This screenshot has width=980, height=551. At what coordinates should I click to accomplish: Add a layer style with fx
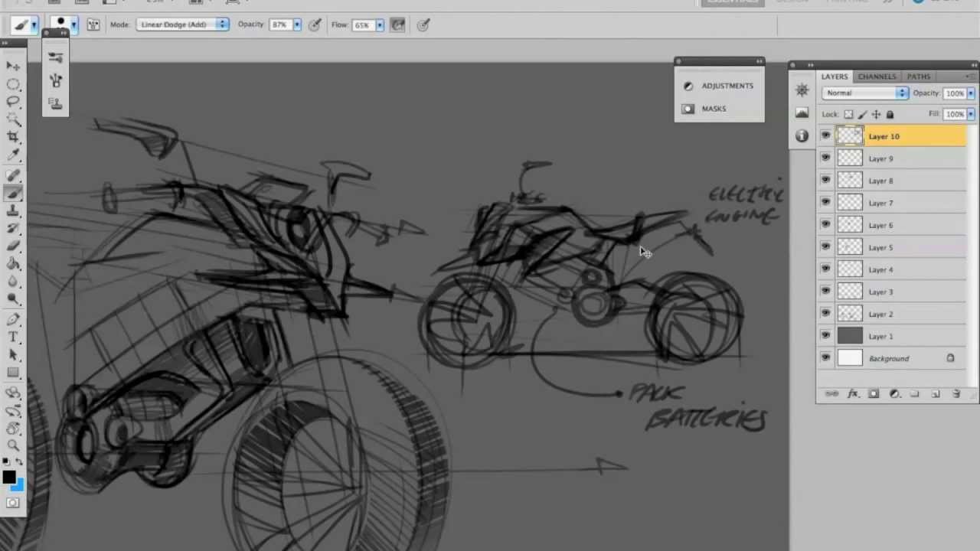(x=853, y=394)
